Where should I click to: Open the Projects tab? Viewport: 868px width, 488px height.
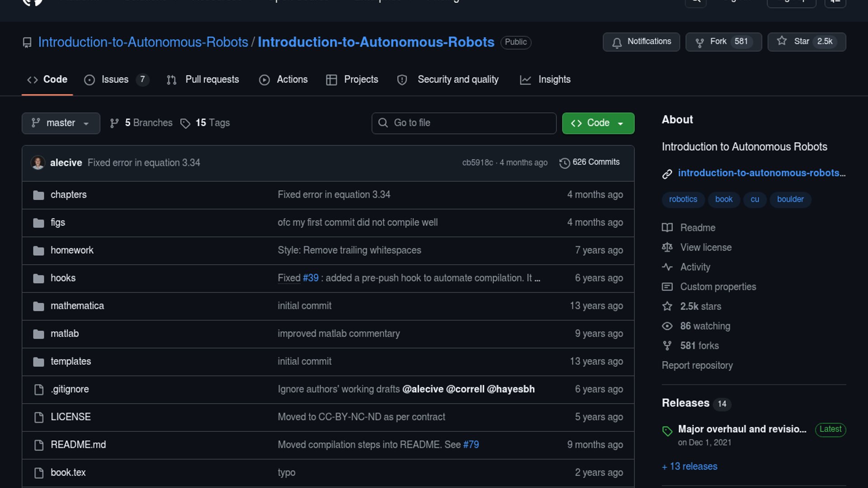(x=352, y=80)
